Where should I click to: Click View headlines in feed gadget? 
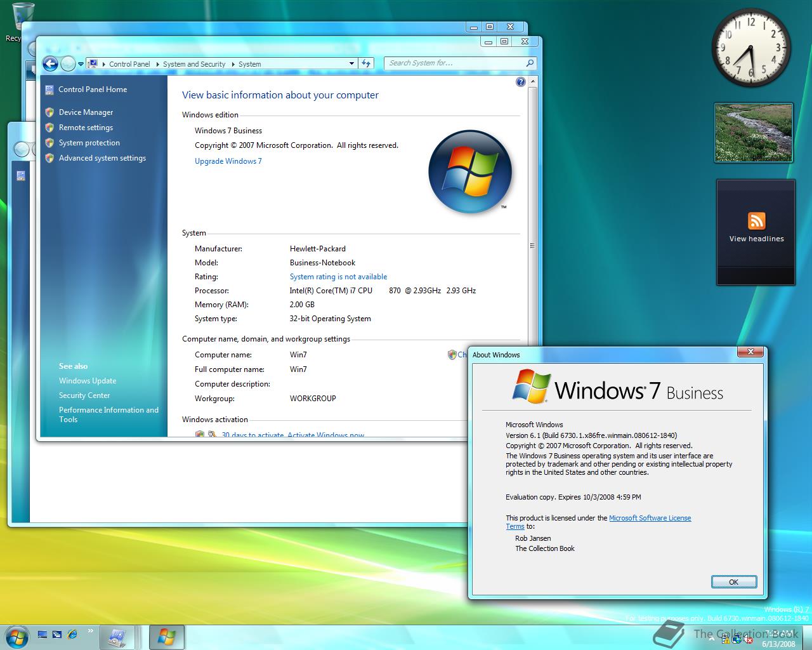(x=756, y=239)
